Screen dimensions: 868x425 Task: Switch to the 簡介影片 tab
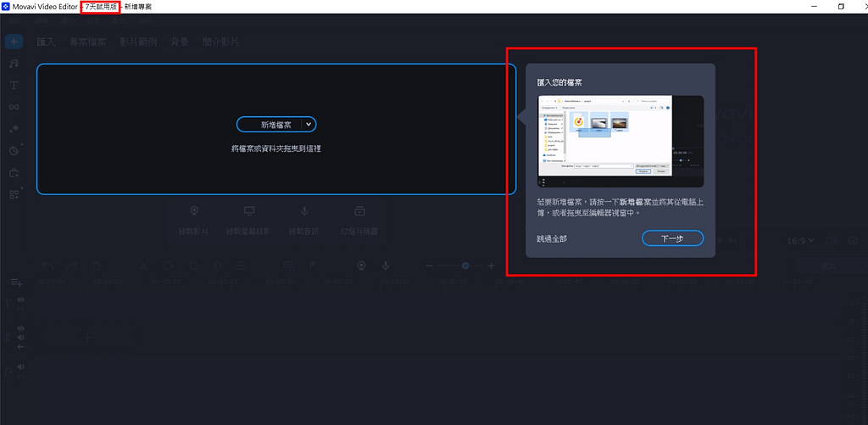pyautogui.click(x=221, y=42)
